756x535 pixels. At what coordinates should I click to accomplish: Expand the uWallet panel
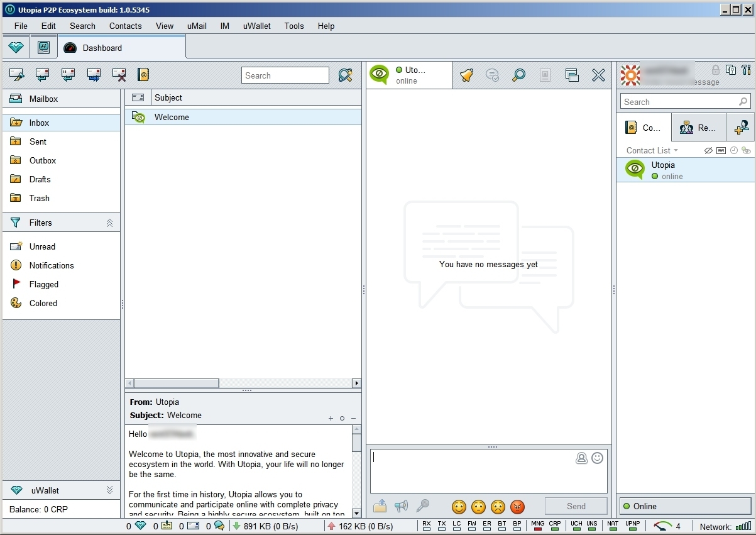tap(109, 490)
